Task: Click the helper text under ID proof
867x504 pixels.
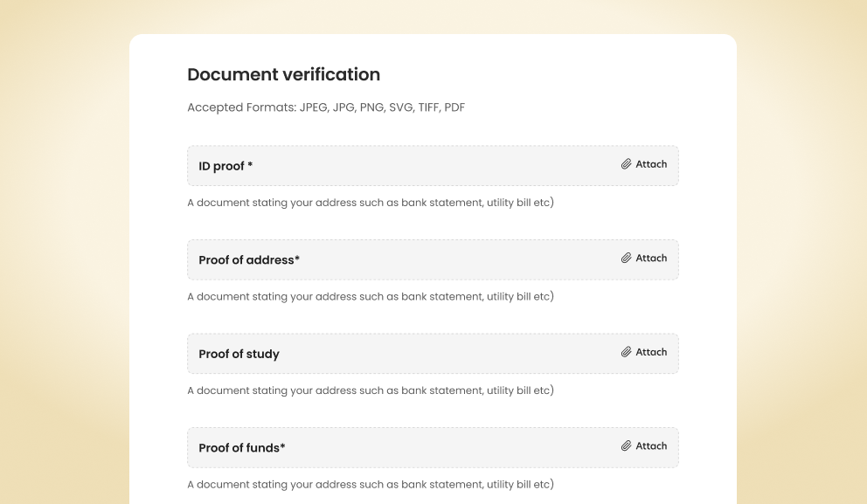Action: pyautogui.click(x=370, y=202)
